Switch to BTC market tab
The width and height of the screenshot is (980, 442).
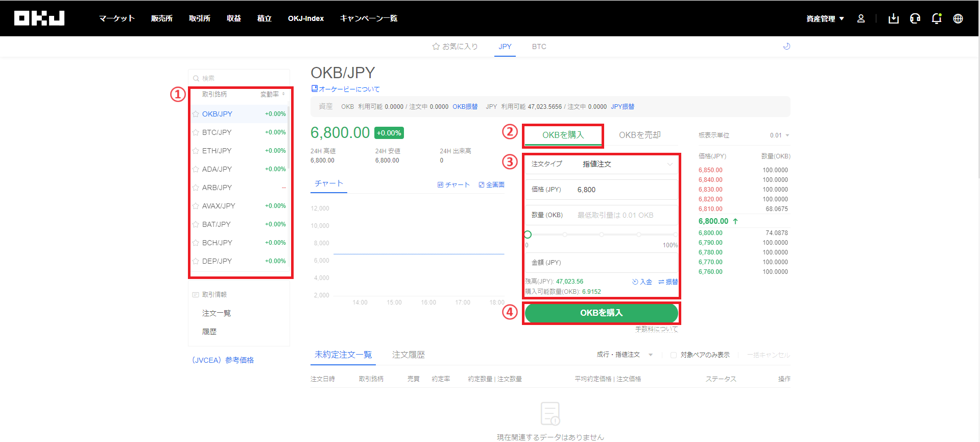[539, 46]
